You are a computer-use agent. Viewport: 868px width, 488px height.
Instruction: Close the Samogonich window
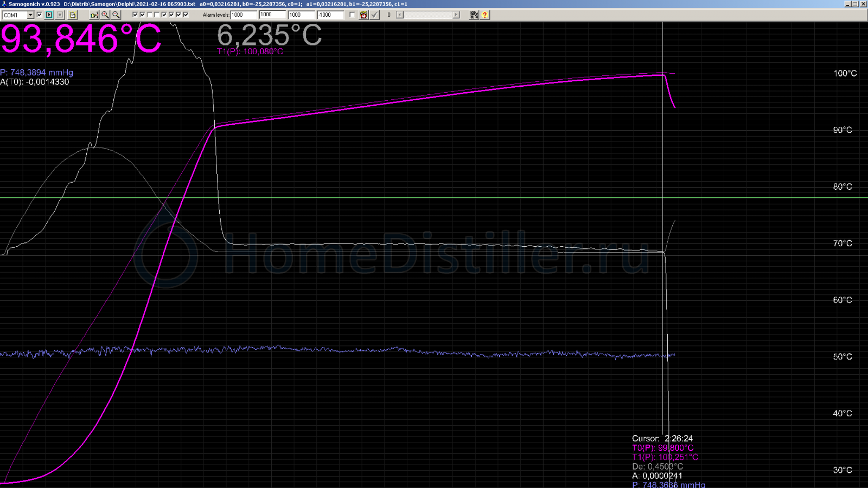(863, 4)
